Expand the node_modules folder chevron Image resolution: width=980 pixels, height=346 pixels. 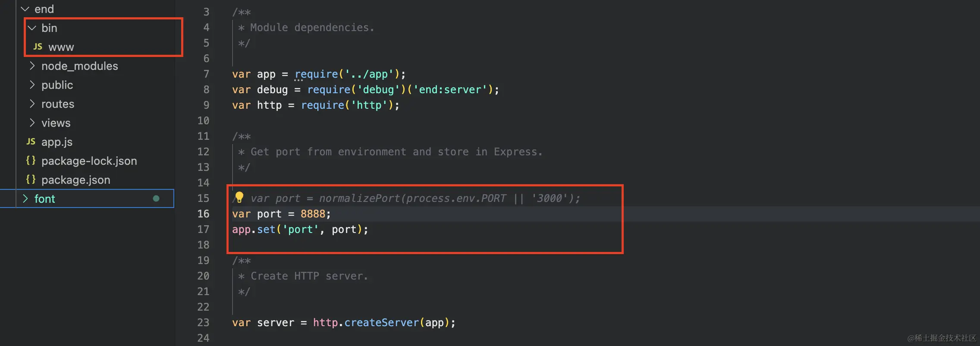(32, 66)
